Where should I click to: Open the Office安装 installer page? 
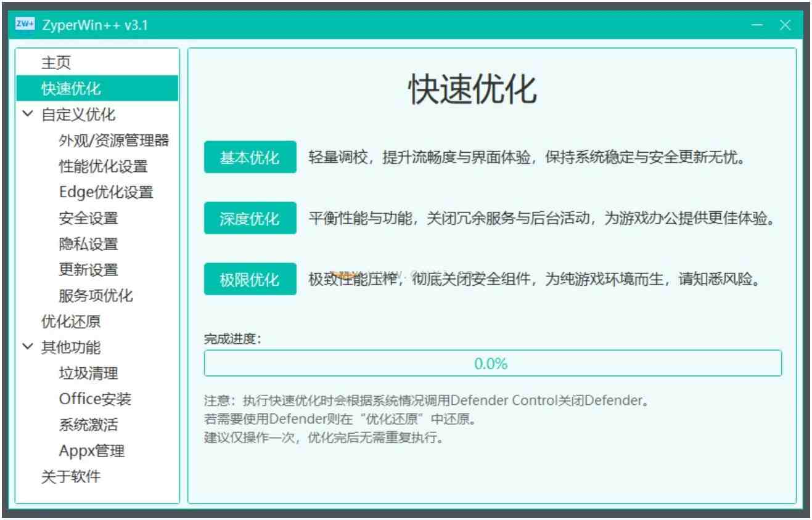pyautogui.click(x=96, y=399)
